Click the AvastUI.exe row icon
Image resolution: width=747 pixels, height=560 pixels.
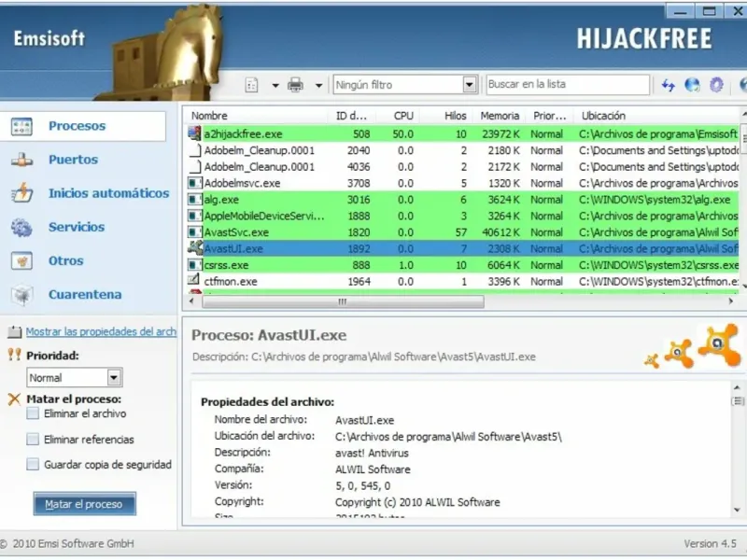point(195,248)
